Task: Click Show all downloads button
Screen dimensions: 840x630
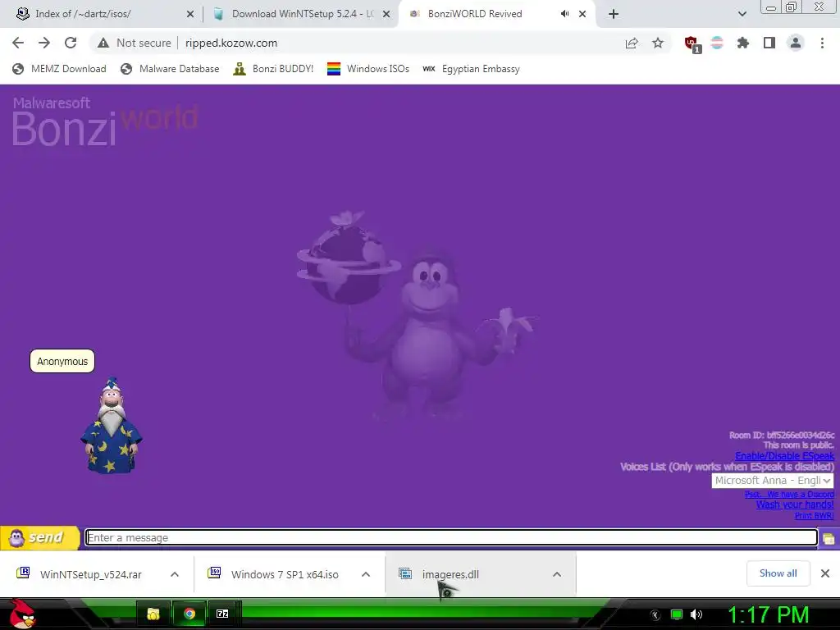Action: tap(778, 573)
